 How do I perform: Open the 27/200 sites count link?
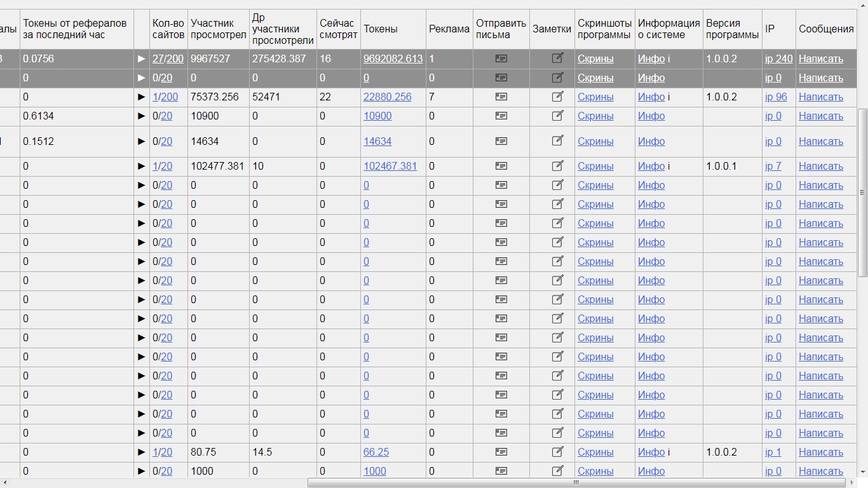click(168, 58)
